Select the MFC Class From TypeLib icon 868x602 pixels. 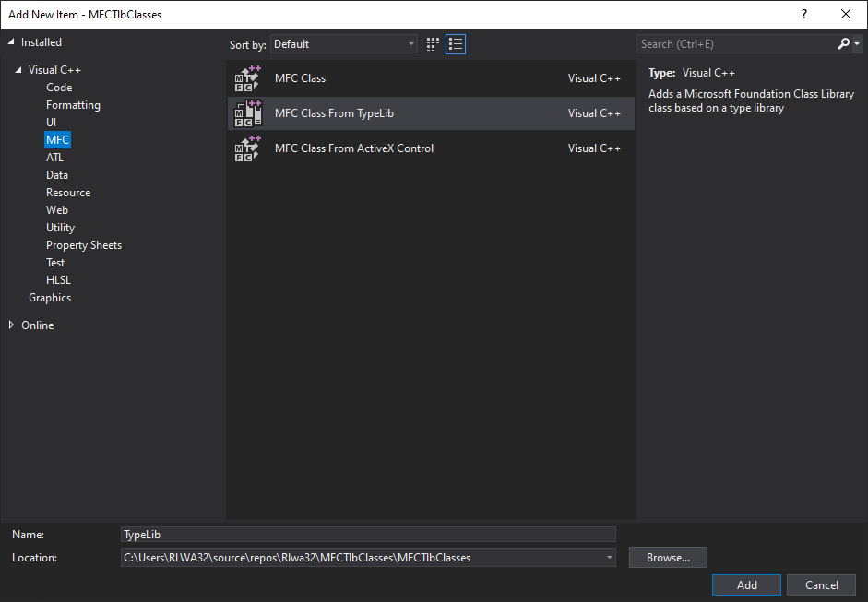point(247,113)
